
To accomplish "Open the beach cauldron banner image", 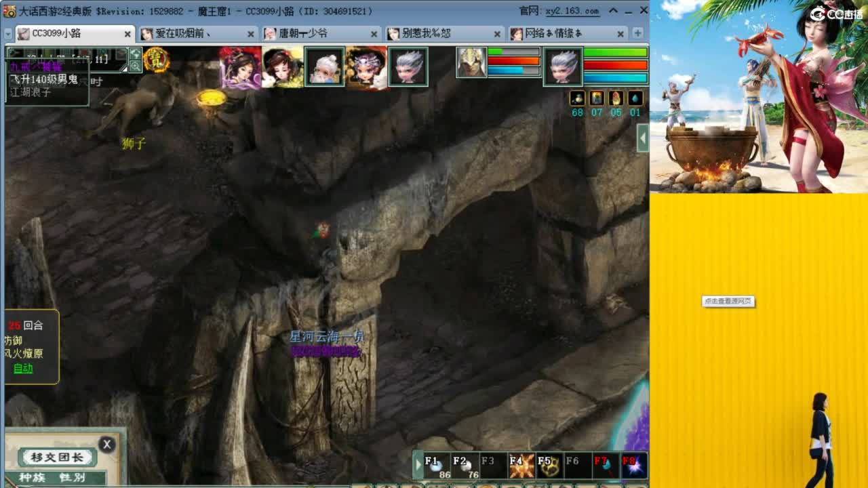I will [759, 96].
